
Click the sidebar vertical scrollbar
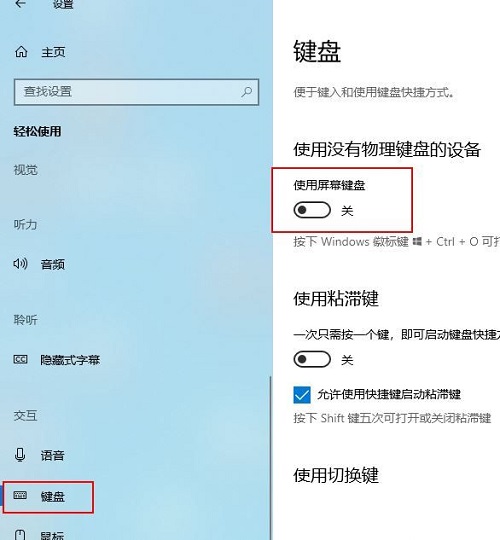click(x=271, y=458)
